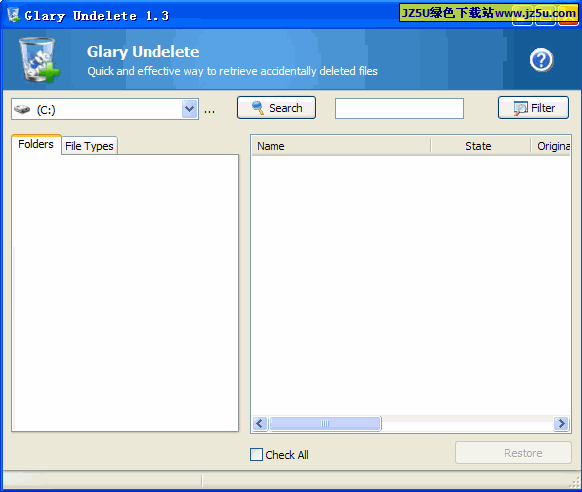This screenshot has height=492, width=582.
Task: Click the horizontal scrollbar left arrow
Action: [260, 423]
